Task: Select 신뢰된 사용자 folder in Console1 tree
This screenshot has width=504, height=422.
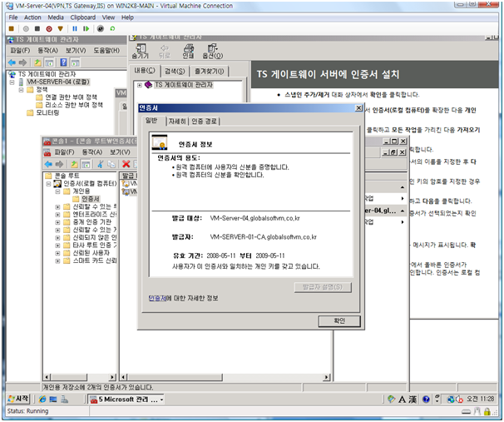Action: (x=91, y=253)
